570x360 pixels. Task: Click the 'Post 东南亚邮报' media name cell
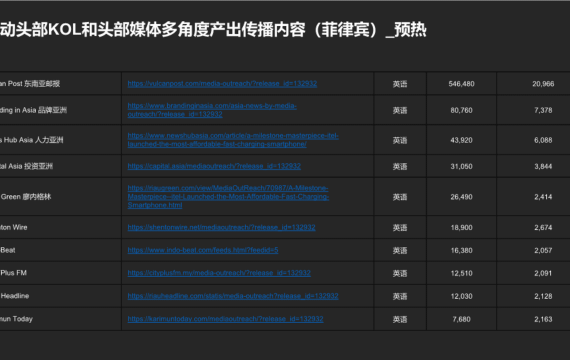pos(60,84)
